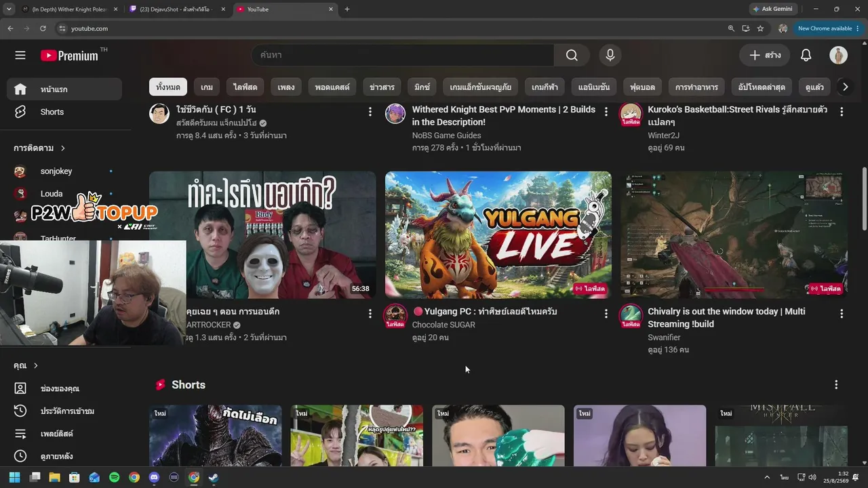
Task: Show more category chips with right arrow
Action: click(845, 87)
